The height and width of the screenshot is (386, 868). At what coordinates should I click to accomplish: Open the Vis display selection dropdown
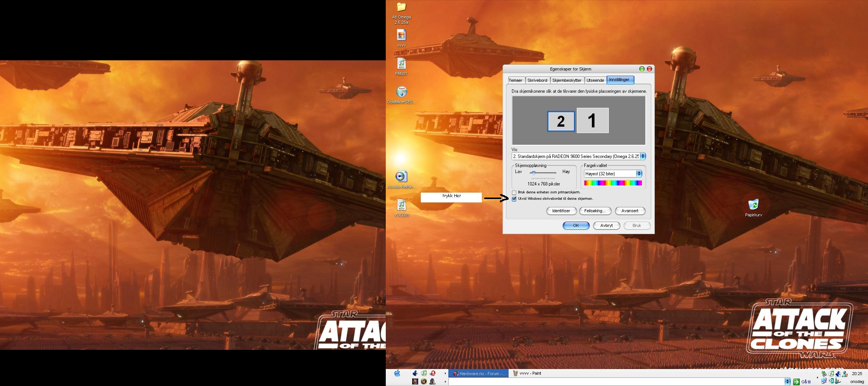tap(643, 156)
